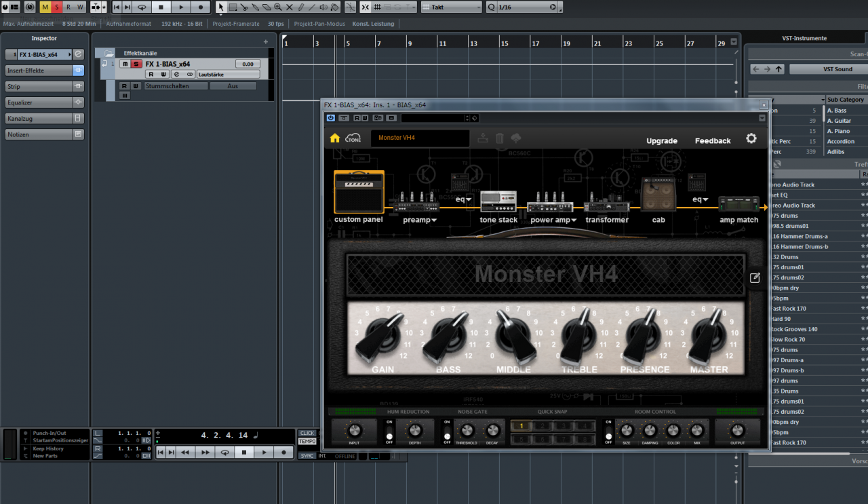Screen dimensions: 868x504
Task: Expand Effektkanäle folder
Action: (x=108, y=52)
